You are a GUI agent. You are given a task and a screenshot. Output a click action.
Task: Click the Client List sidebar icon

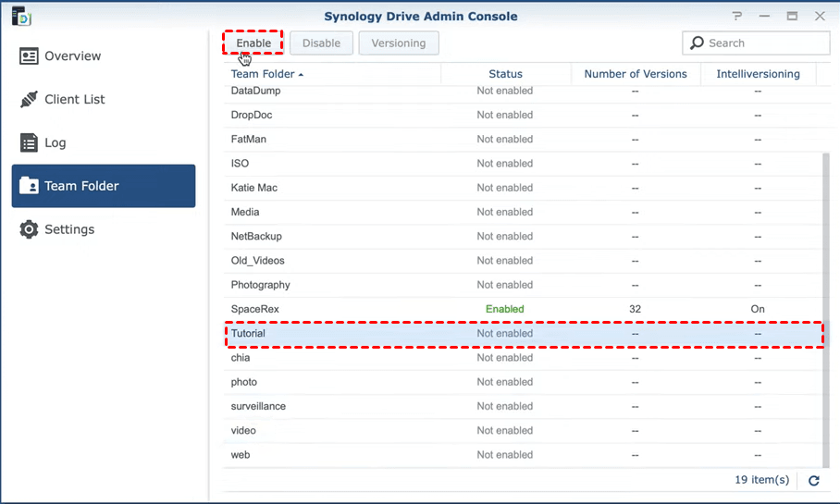pos(30,100)
